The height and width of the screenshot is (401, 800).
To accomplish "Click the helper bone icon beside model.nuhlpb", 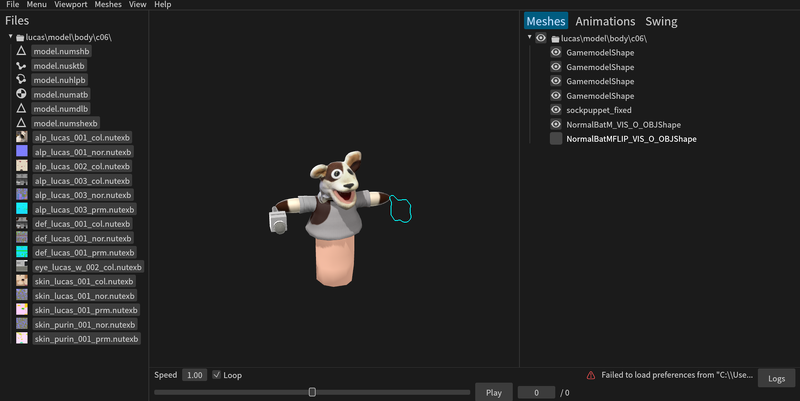I will tap(21, 80).
